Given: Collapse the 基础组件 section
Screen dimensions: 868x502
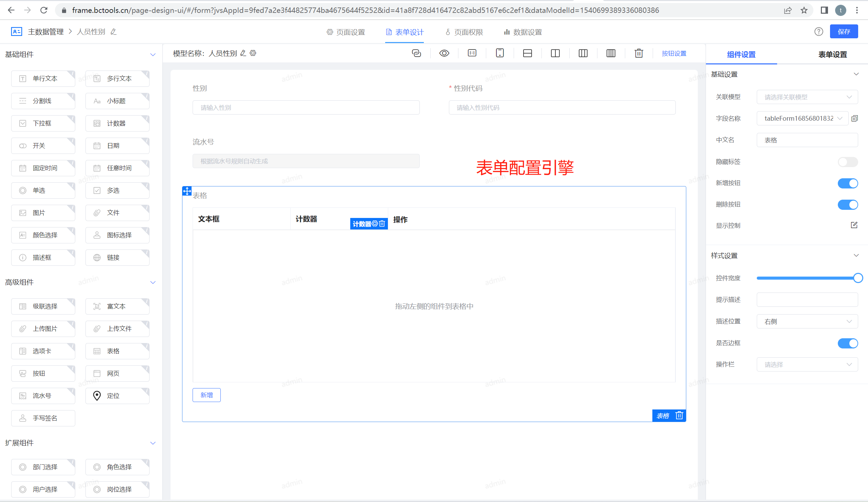Looking at the screenshot, I should point(153,54).
